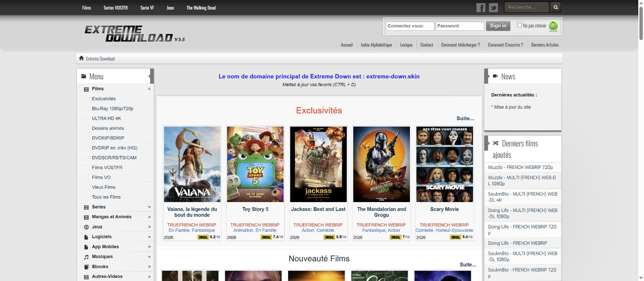Click the page vertical scrollbar
Image resolution: width=644 pixels, height=281 pixels.
(x=641, y=23)
